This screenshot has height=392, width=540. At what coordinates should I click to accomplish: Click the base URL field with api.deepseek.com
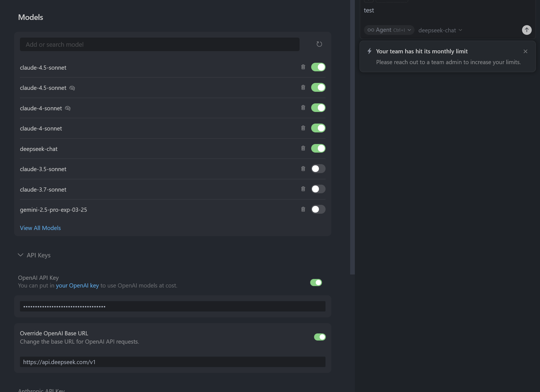point(172,362)
